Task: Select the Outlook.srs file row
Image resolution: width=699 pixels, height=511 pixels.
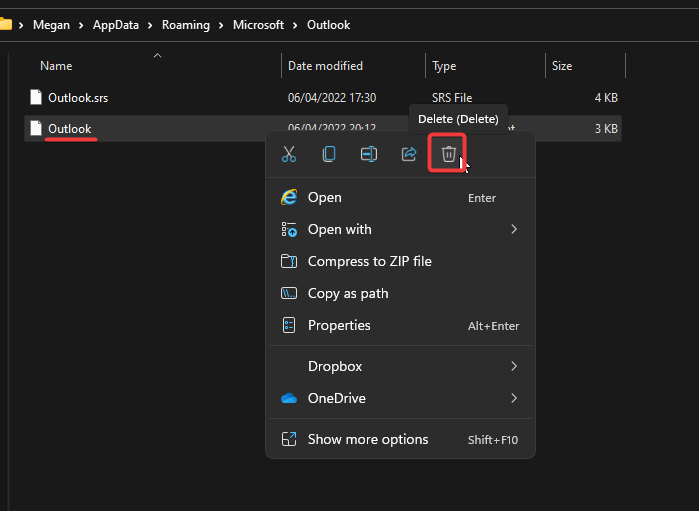Action: 323,98
